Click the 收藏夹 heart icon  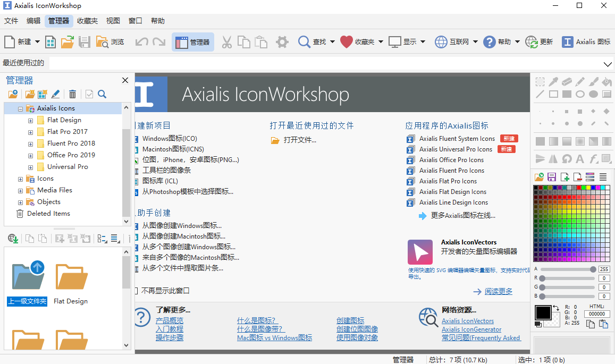coord(347,41)
